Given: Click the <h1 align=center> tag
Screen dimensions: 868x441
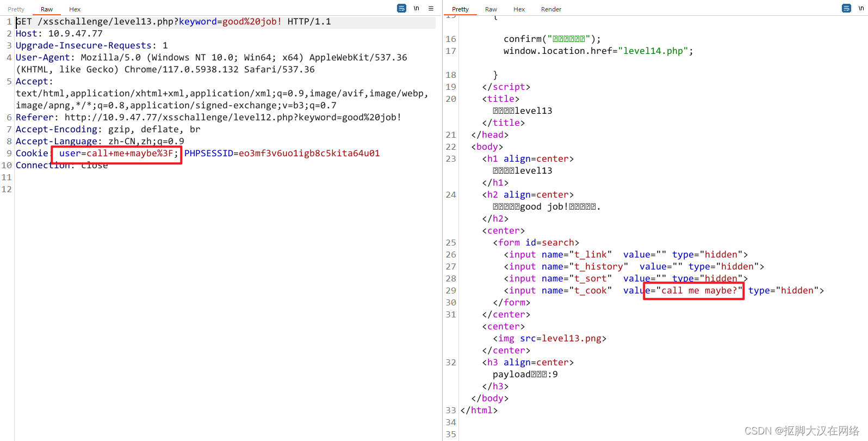Looking at the screenshot, I should pos(528,159).
